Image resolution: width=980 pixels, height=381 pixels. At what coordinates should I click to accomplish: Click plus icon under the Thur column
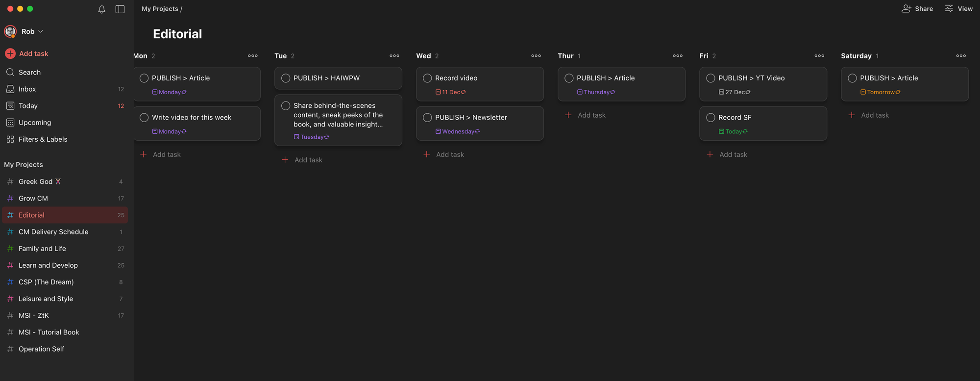[x=568, y=115]
